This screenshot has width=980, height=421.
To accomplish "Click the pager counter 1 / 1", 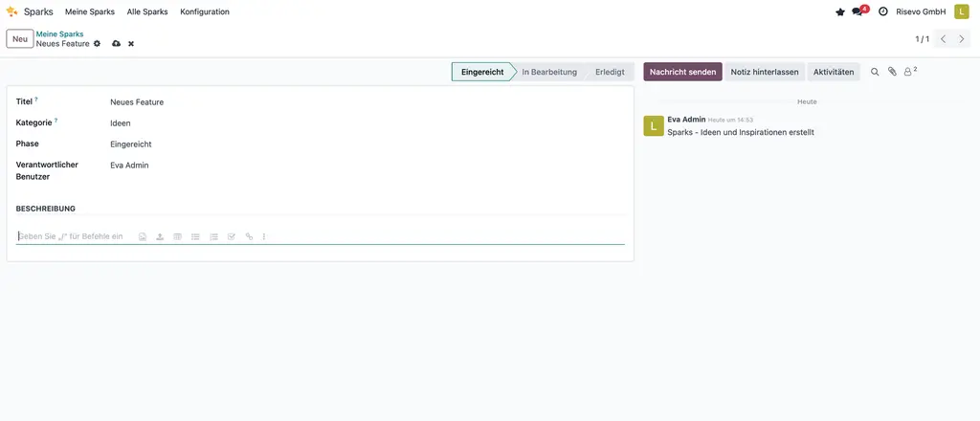I will pyautogui.click(x=923, y=38).
